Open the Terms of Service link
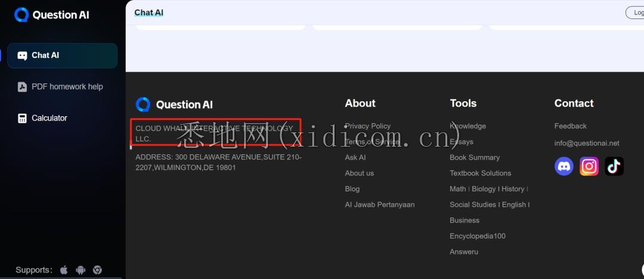 [x=373, y=142]
